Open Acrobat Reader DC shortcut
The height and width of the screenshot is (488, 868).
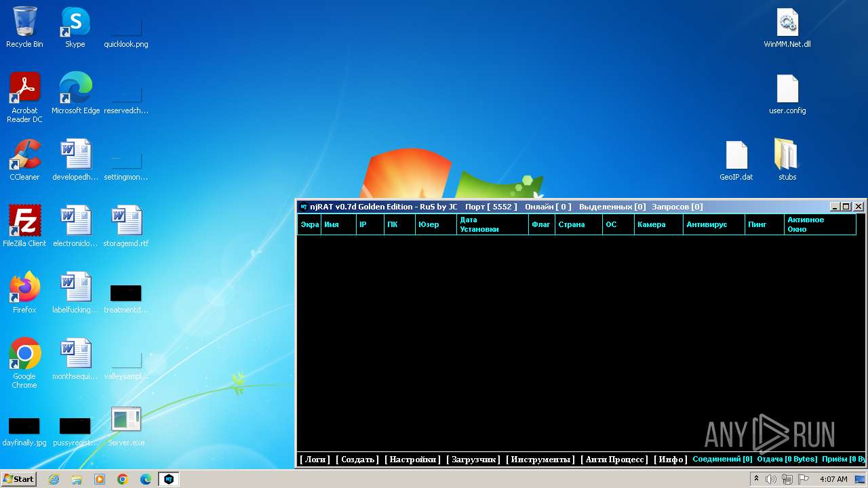click(24, 97)
